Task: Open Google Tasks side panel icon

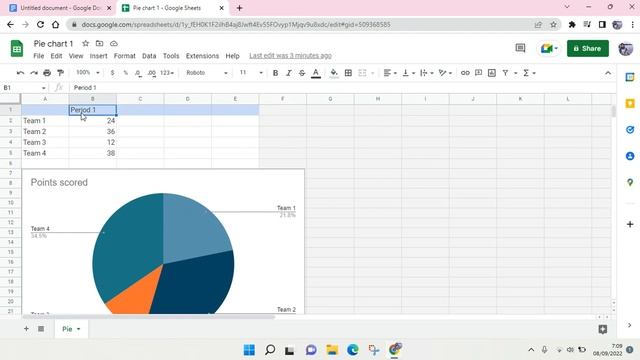Action: 630,130
